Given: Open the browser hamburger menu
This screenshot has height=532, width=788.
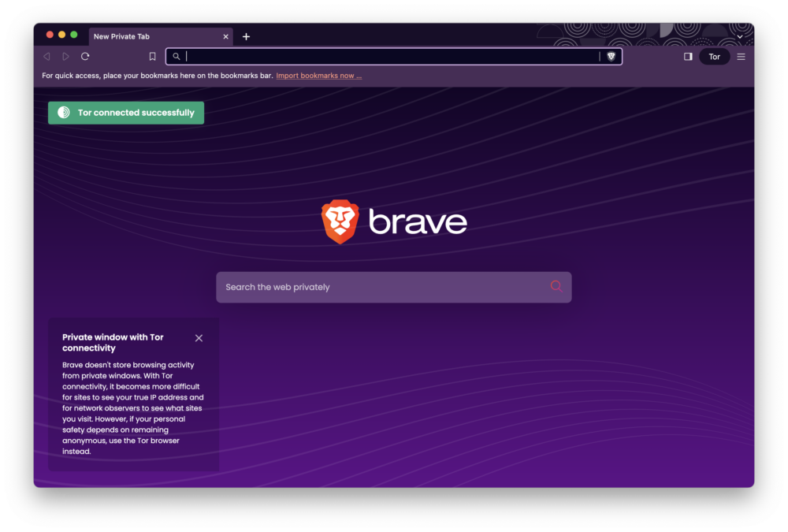Looking at the screenshot, I should click(741, 56).
